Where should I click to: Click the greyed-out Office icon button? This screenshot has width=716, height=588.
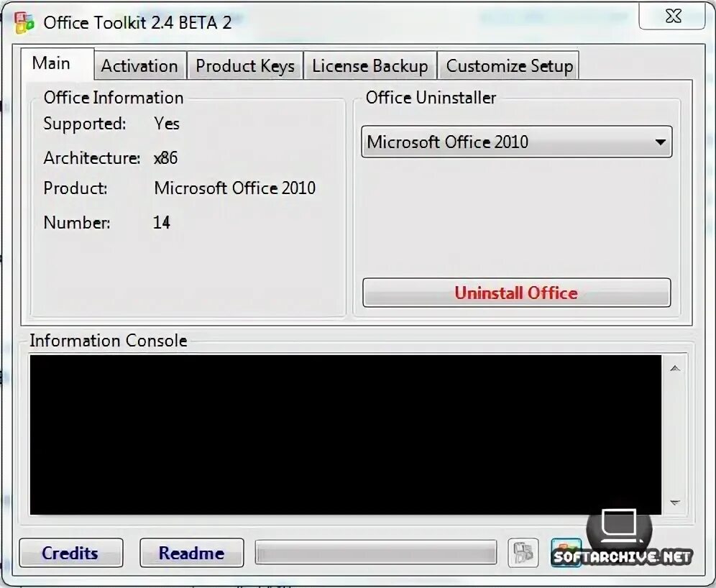[523, 553]
